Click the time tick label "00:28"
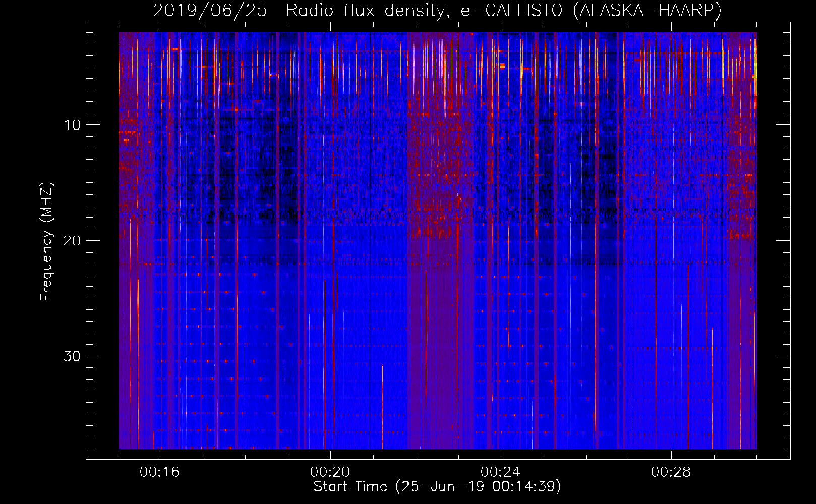The height and width of the screenshot is (504, 816). pos(671,472)
